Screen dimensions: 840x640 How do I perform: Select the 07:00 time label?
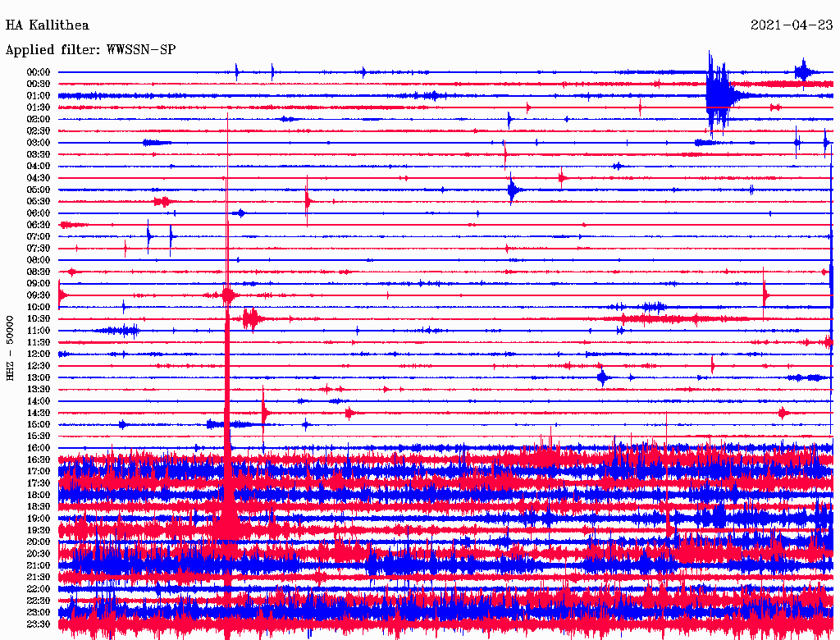(x=39, y=237)
